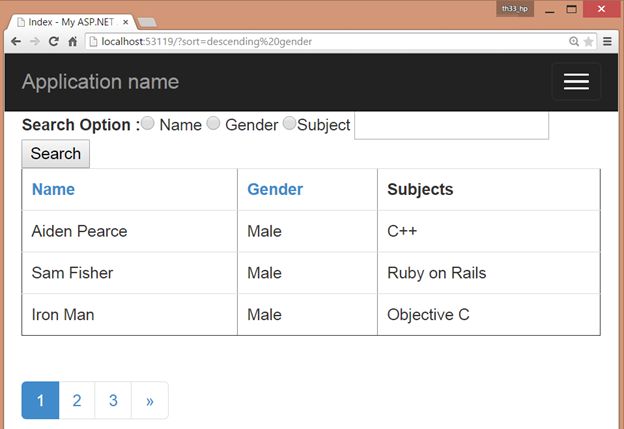The height and width of the screenshot is (429, 624).
Task: Go to page 2 of results
Action: 77,400
